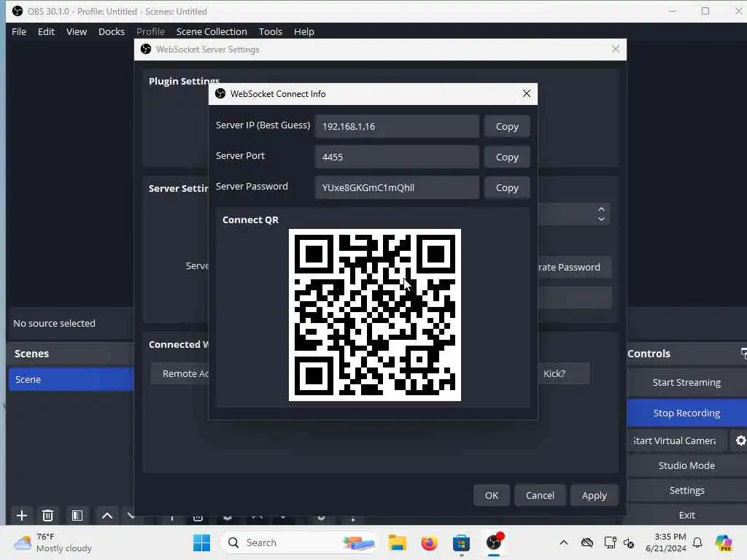Click the Generate Password button
The width and height of the screenshot is (747, 560).
pos(574,267)
